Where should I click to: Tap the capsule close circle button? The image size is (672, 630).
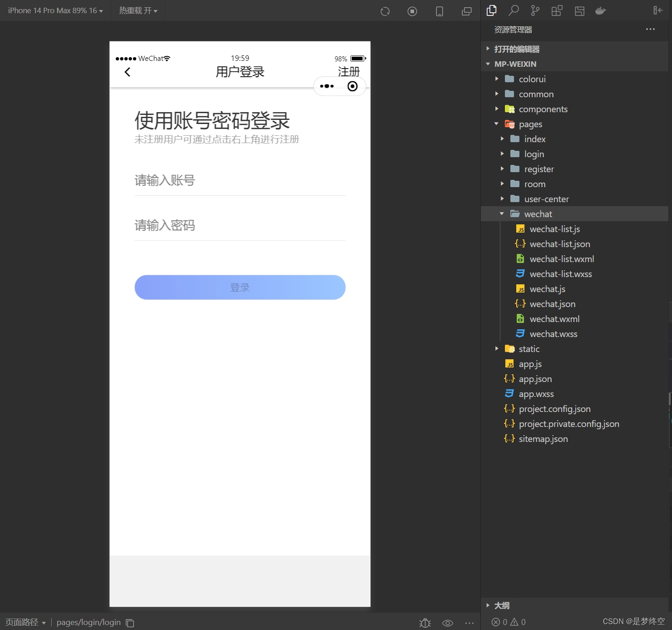pyautogui.click(x=352, y=86)
